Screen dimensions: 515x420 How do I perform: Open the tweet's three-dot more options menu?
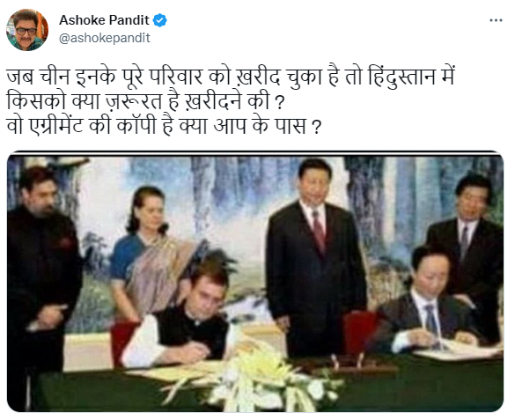click(496, 20)
